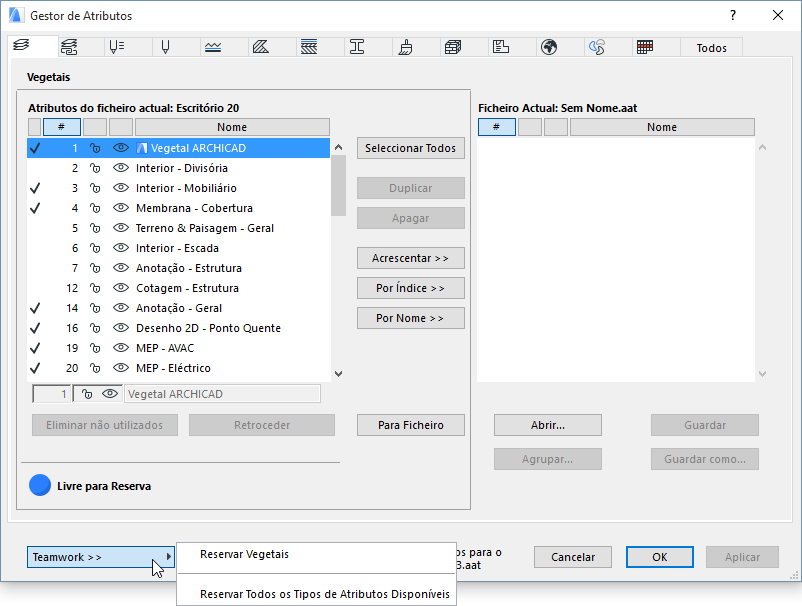Screen dimensions: 802x606
Task: Click the blue Livre para Reserva status indicator
Action: 40,485
